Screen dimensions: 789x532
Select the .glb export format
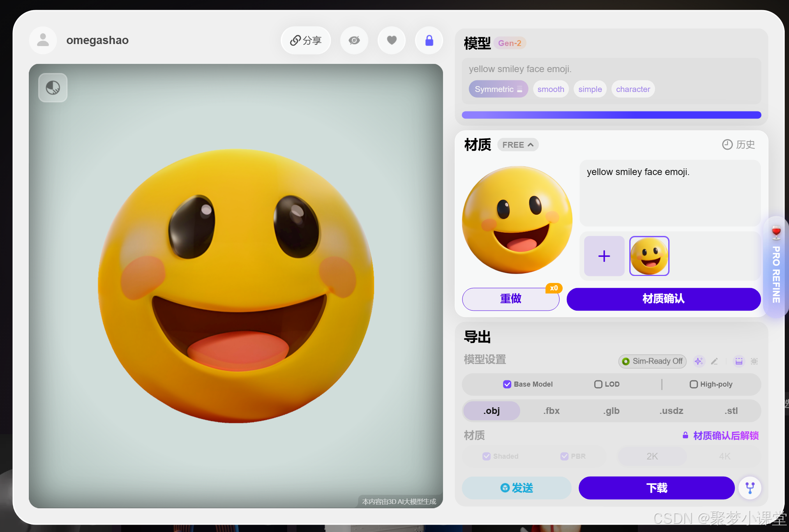pyautogui.click(x=611, y=411)
